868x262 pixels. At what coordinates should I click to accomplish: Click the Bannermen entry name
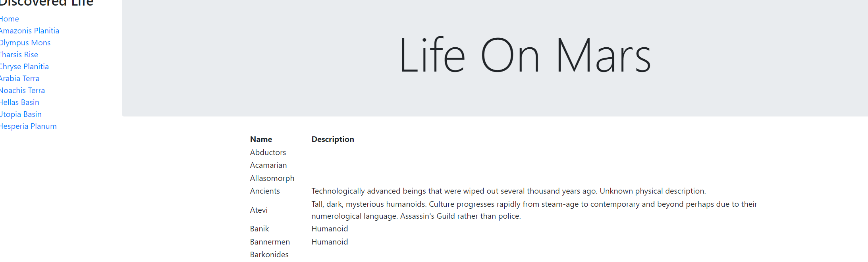pyautogui.click(x=270, y=242)
